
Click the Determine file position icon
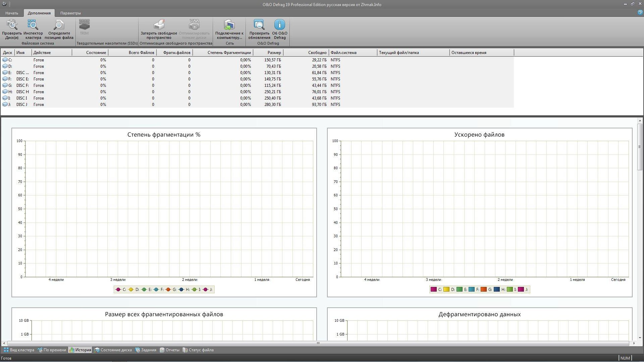point(59,25)
